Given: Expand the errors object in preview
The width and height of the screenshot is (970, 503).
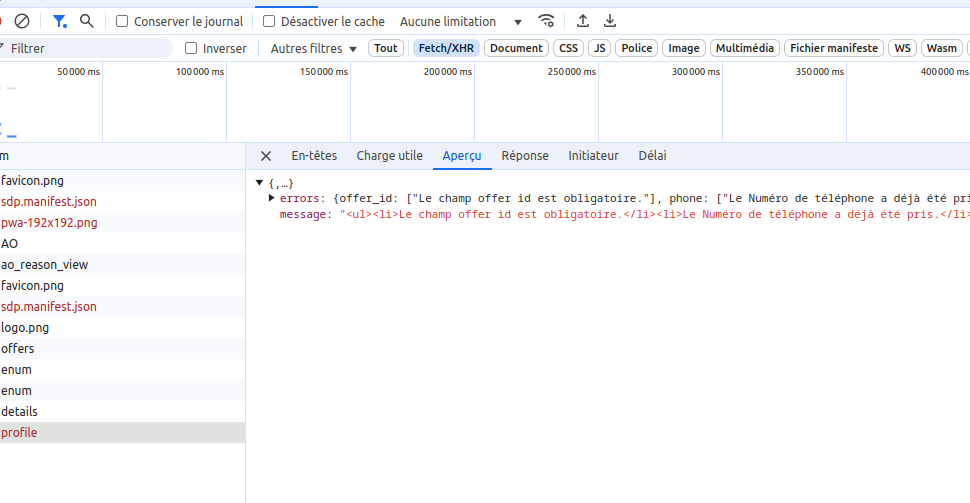Looking at the screenshot, I should (271, 198).
